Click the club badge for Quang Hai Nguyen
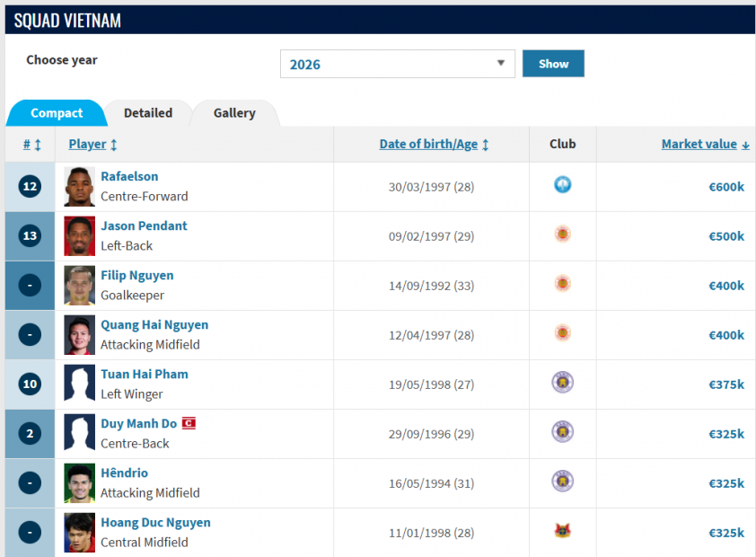756x557 pixels. [563, 333]
